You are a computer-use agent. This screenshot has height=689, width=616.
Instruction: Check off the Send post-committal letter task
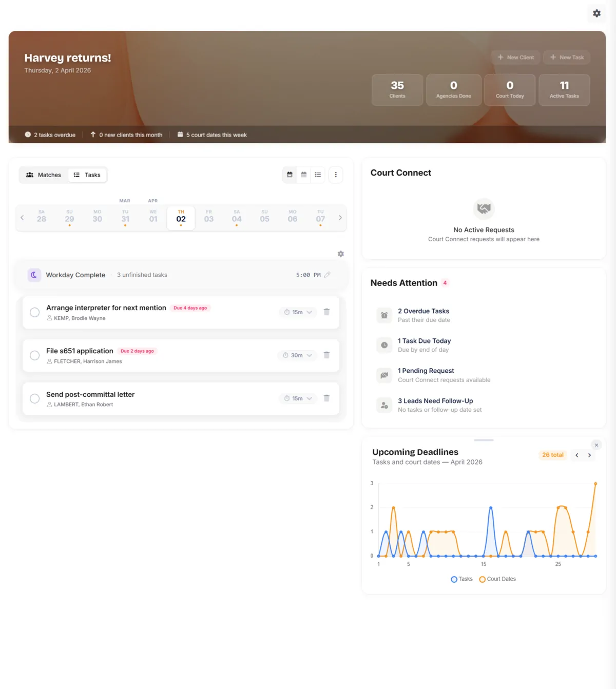tap(34, 398)
